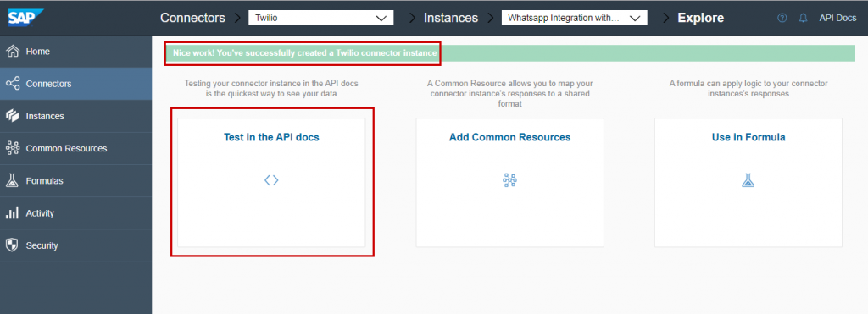This screenshot has height=314, width=868.
Task: Open the Twilio connector dropdown
Action: coord(321,18)
